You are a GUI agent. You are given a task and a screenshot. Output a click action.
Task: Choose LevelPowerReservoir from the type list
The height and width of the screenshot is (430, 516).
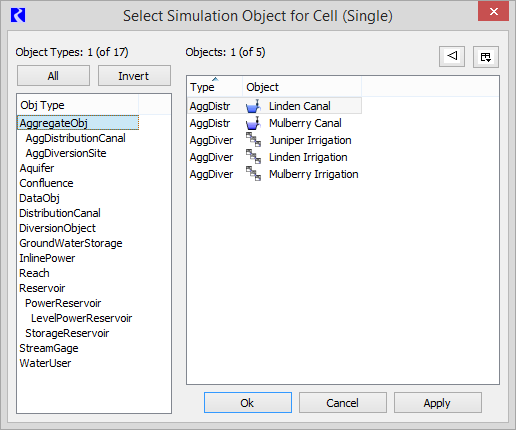coord(81,318)
